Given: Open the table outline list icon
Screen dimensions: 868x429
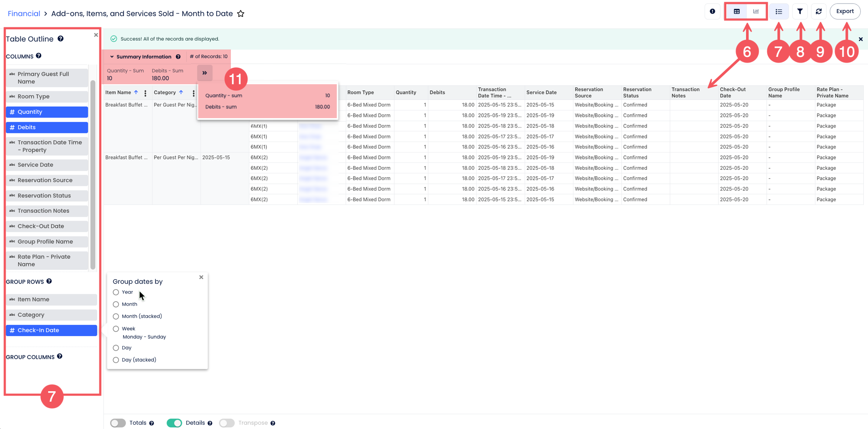Looking at the screenshot, I should (779, 12).
